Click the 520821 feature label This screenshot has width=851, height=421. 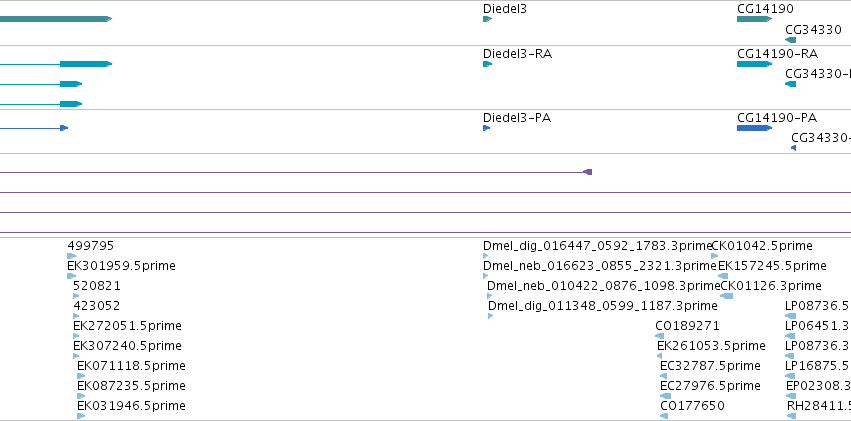97,286
